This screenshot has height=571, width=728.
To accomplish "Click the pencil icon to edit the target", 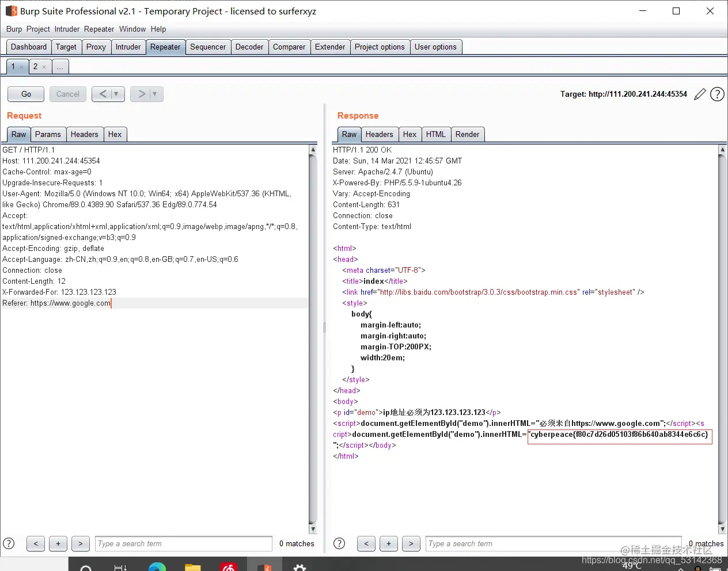I will click(700, 94).
